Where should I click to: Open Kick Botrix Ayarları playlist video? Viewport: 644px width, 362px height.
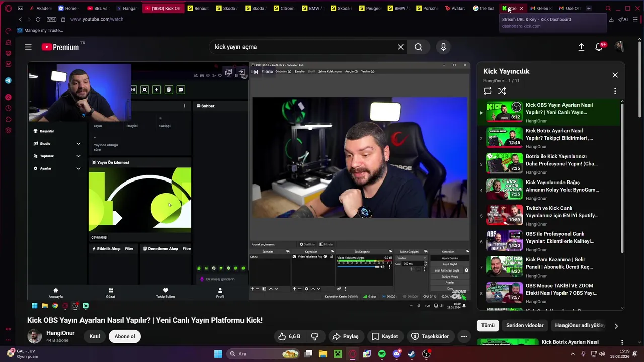tap(550, 138)
